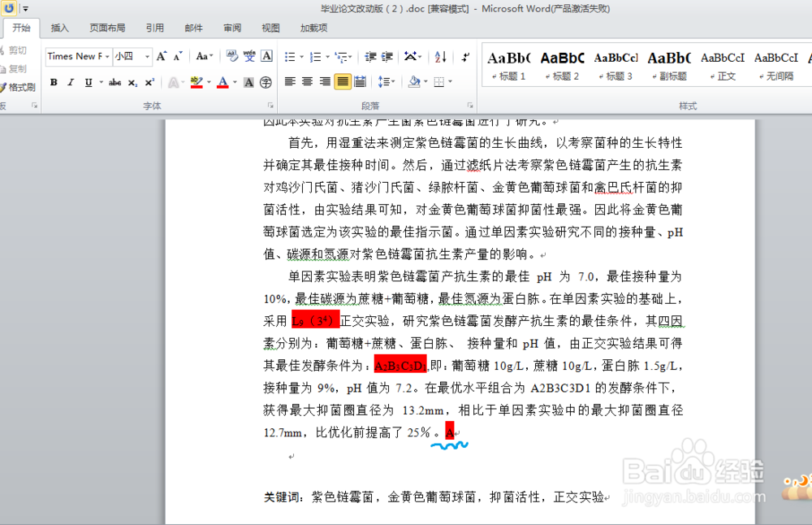Open the font size dropdown
This screenshot has height=525, width=812.
[146, 56]
